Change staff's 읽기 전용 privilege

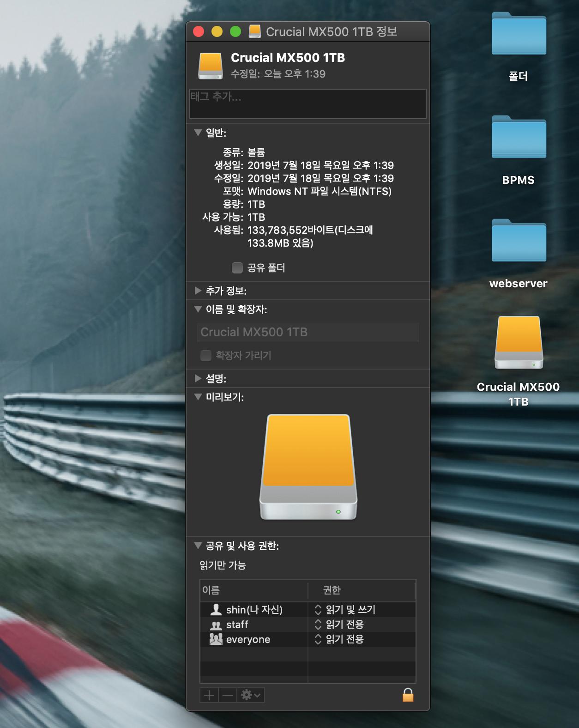[x=339, y=625]
